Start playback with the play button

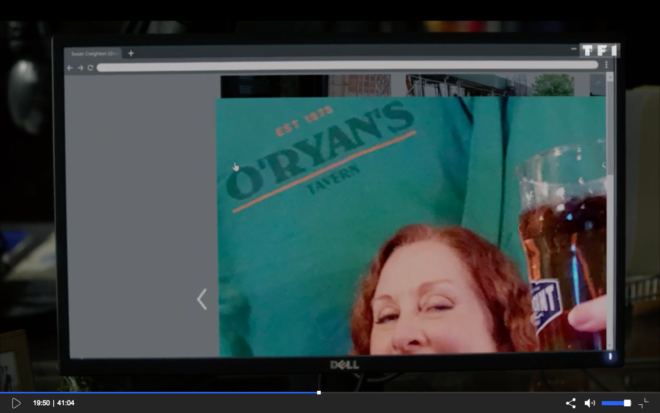[x=16, y=403]
